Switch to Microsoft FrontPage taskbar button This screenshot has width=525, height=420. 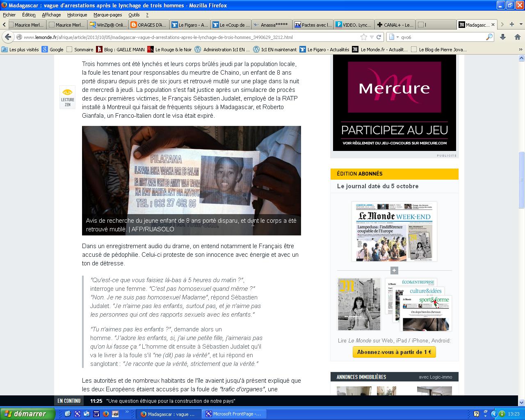pyautogui.click(x=233, y=414)
